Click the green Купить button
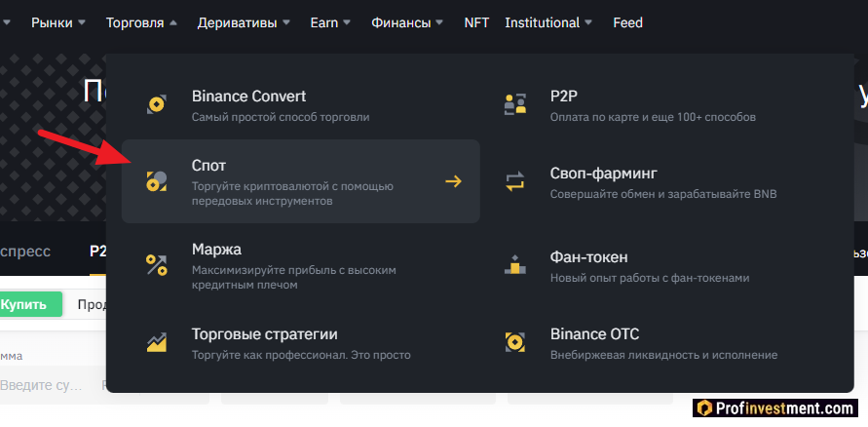The height and width of the screenshot is (427, 868). point(30,304)
